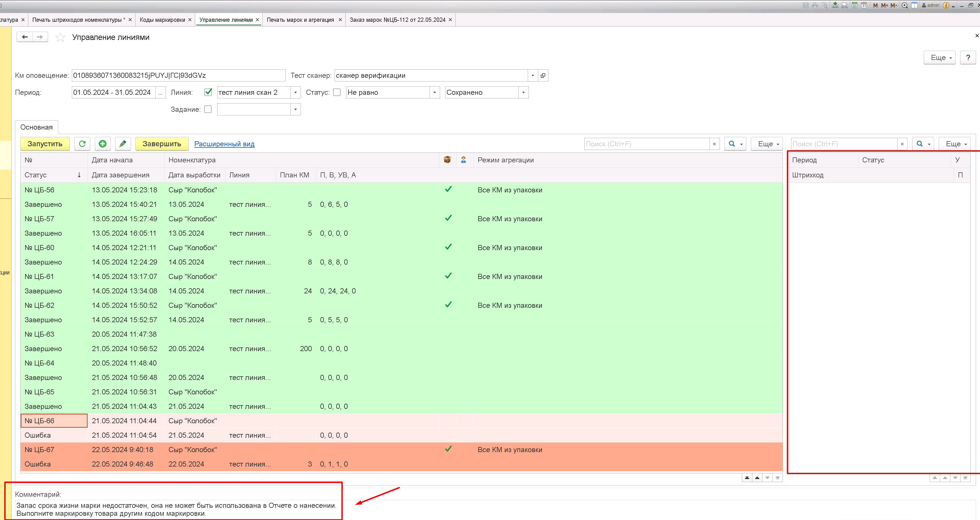Click the user column header icon
This screenshot has width=980, height=520.
(x=463, y=160)
